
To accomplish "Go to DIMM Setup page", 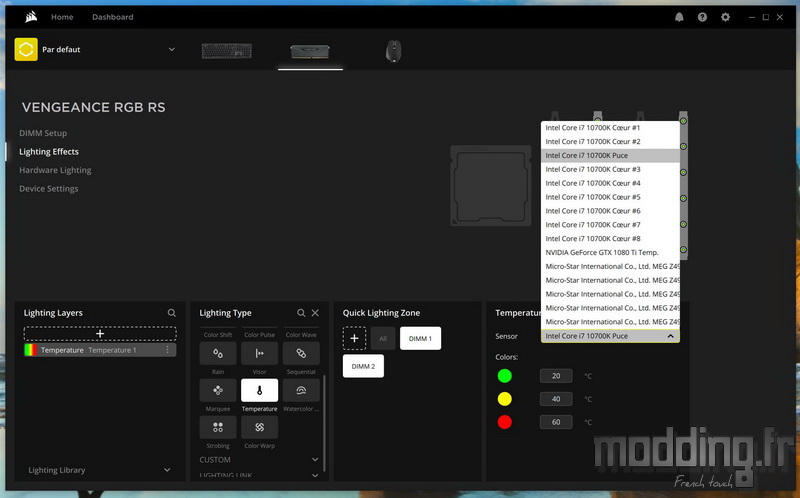I will tap(43, 133).
